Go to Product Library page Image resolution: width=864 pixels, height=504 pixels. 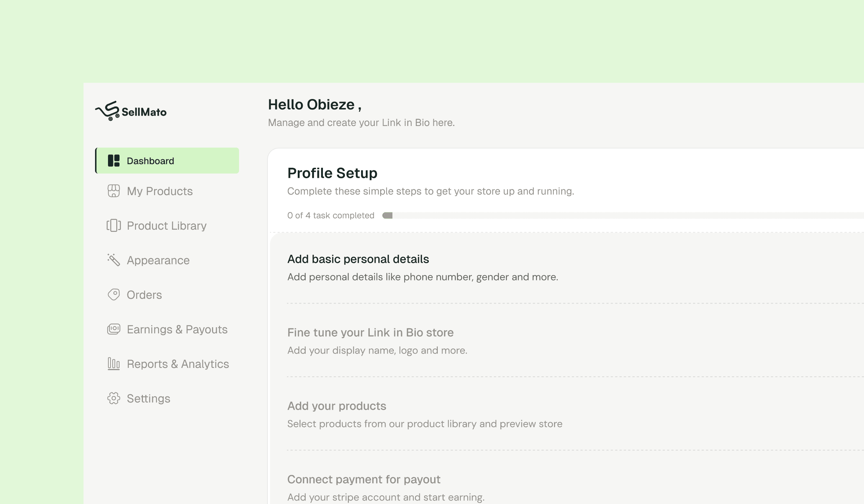[x=167, y=226]
